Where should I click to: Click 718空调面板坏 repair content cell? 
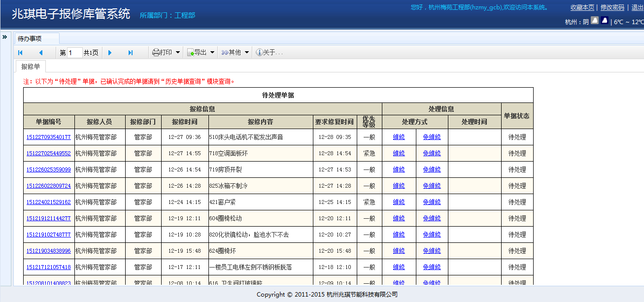261,154
